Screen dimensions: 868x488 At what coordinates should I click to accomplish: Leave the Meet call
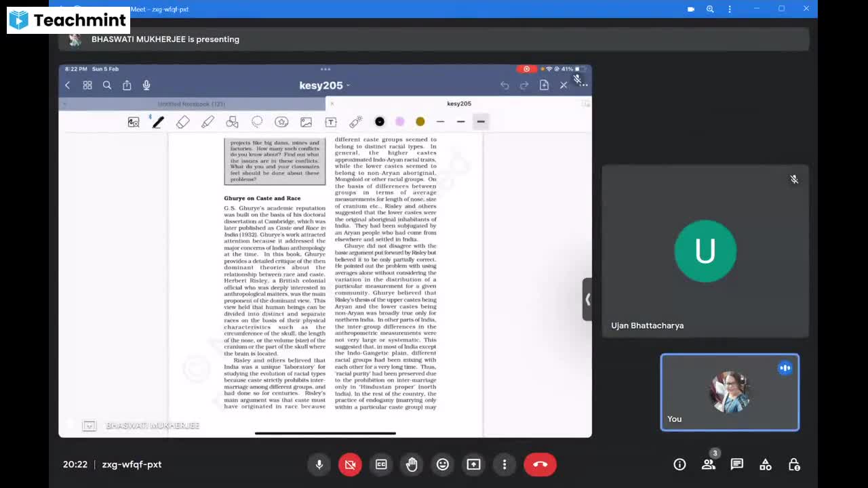[540, 464]
